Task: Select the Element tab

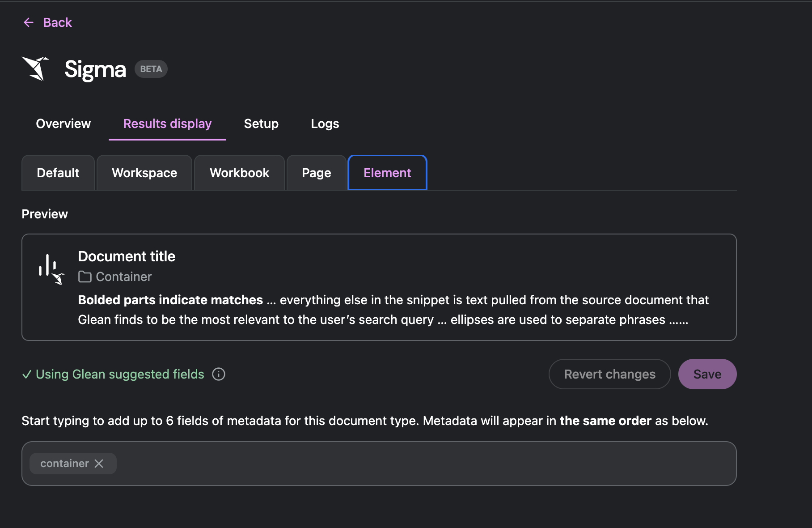Action: point(387,173)
